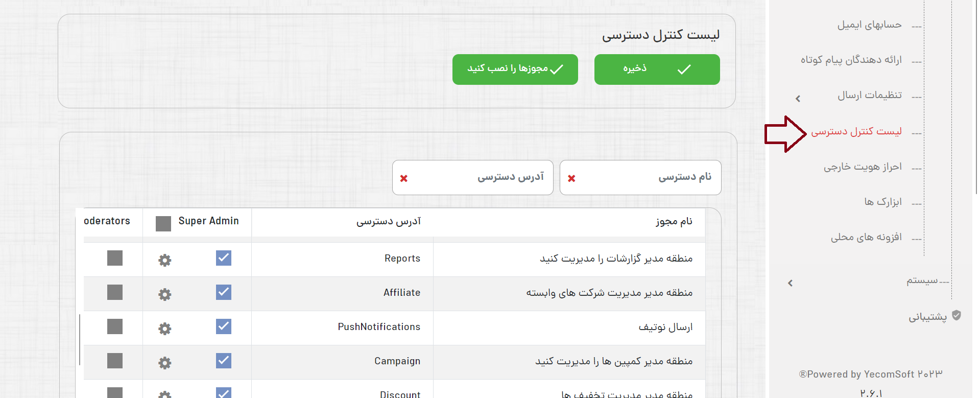The width and height of the screenshot is (980, 398).
Task: Check Moderators box in the Reports row
Action: click(x=115, y=258)
